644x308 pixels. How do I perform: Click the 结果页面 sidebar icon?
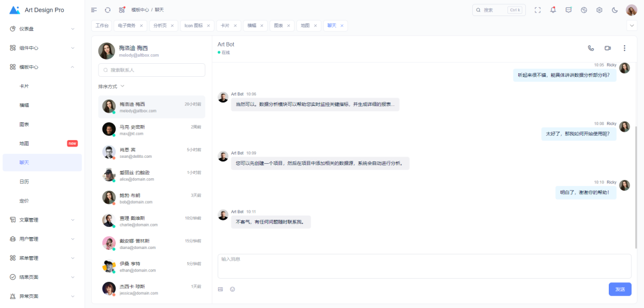(x=13, y=277)
